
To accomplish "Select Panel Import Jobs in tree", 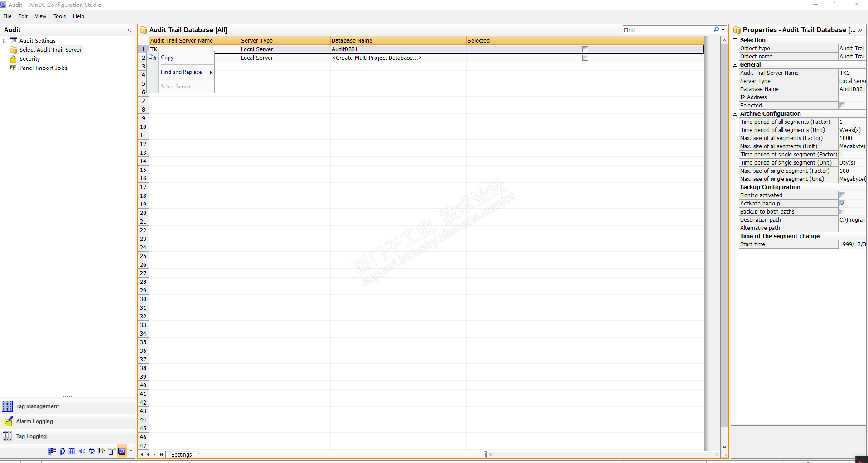I will [43, 68].
